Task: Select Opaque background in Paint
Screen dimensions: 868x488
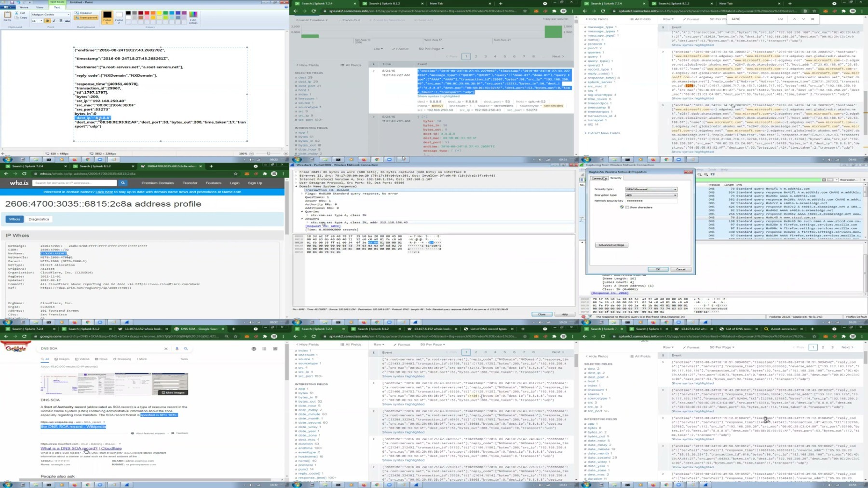Action: coord(84,13)
